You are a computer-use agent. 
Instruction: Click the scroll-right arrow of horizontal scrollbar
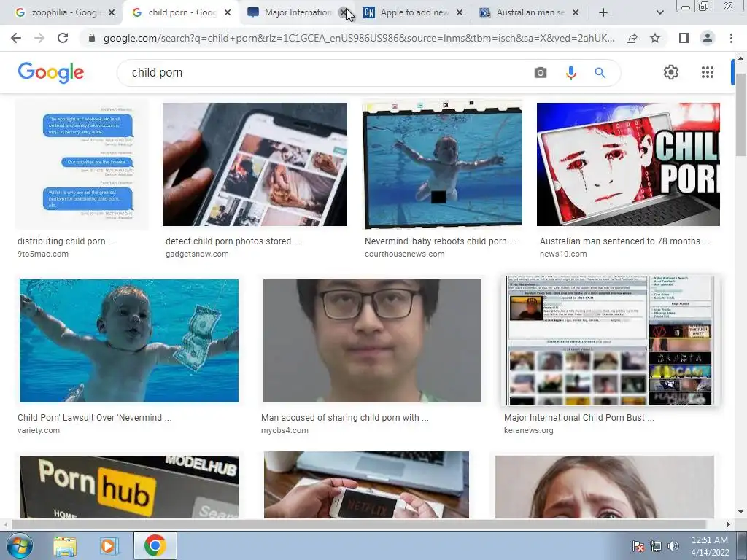[x=728, y=524]
